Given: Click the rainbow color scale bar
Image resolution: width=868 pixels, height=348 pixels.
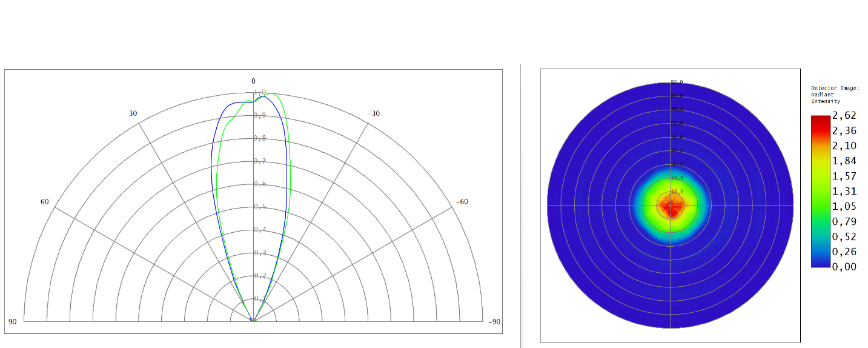Looking at the screenshot, I should pyautogui.click(x=821, y=191).
